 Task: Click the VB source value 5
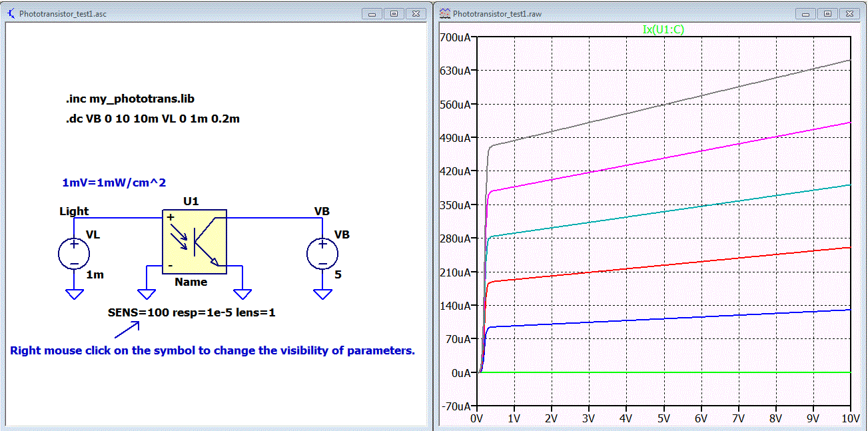(x=338, y=274)
